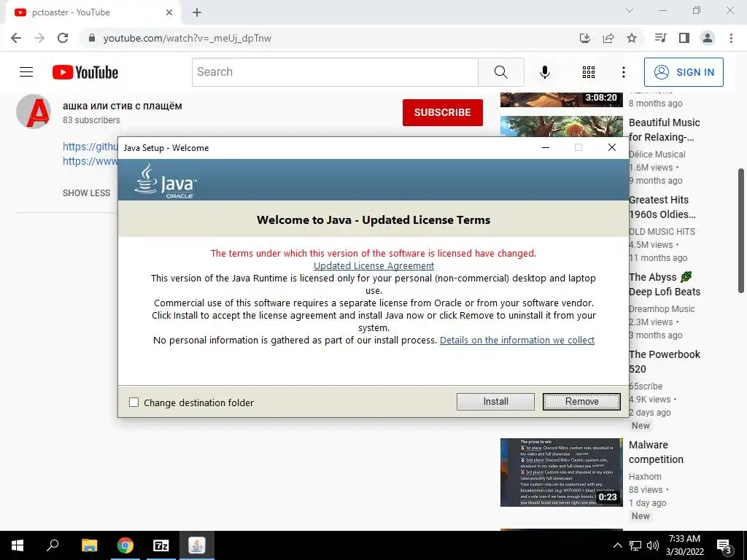
Task: Reload the YouTube page
Action: tap(63, 38)
